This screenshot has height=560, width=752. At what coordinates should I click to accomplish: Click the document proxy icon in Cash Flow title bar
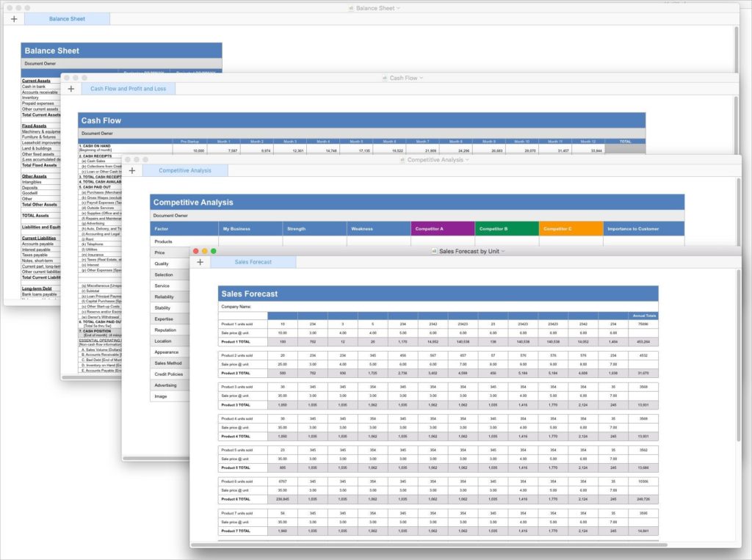385,78
